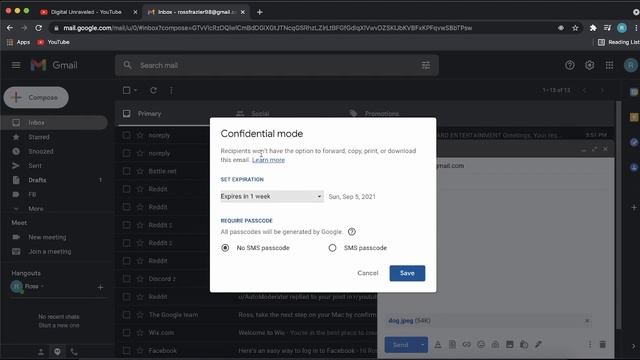
Task: Start a New meeting in Meet
Action: click(47, 237)
